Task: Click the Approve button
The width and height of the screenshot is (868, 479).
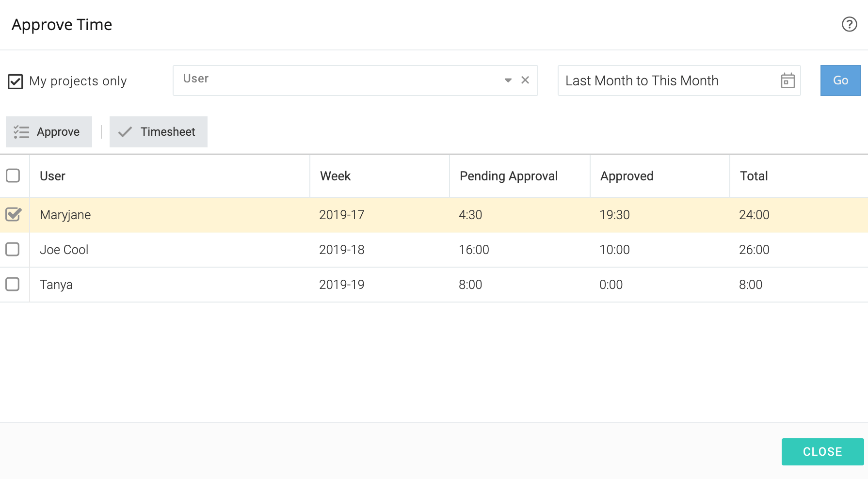Action: point(49,132)
